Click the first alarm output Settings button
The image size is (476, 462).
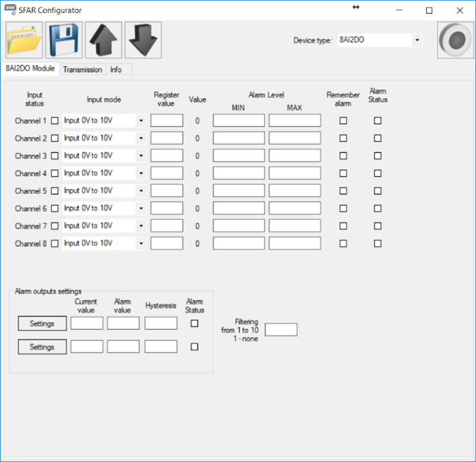pyautogui.click(x=42, y=323)
